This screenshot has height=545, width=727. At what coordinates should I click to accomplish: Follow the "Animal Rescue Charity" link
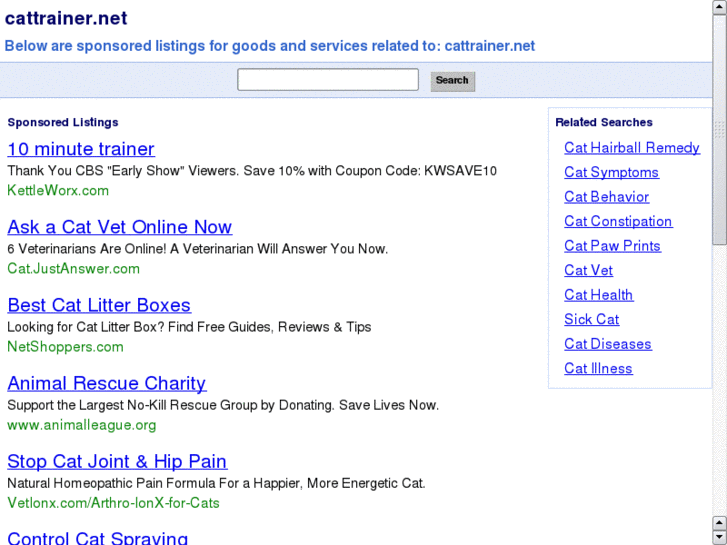coord(106,383)
